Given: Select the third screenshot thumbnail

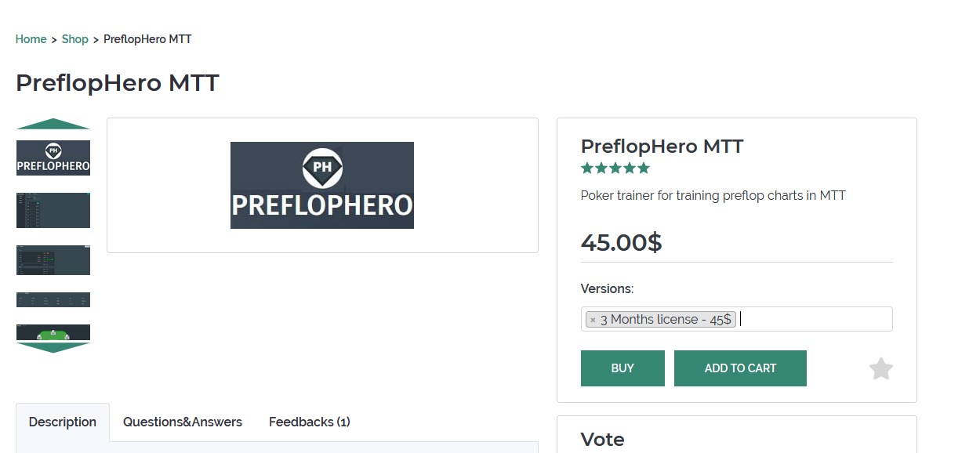Looking at the screenshot, I should coord(53,260).
